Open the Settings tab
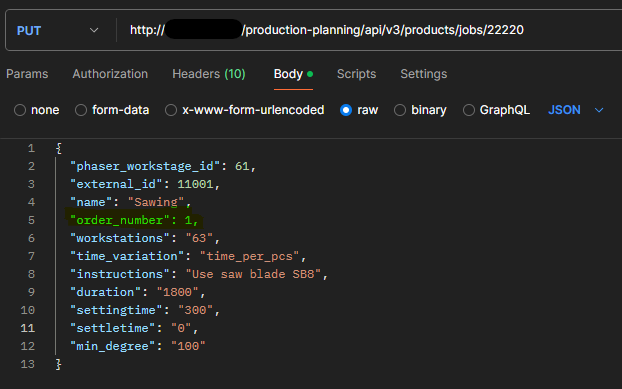 pos(423,74)
